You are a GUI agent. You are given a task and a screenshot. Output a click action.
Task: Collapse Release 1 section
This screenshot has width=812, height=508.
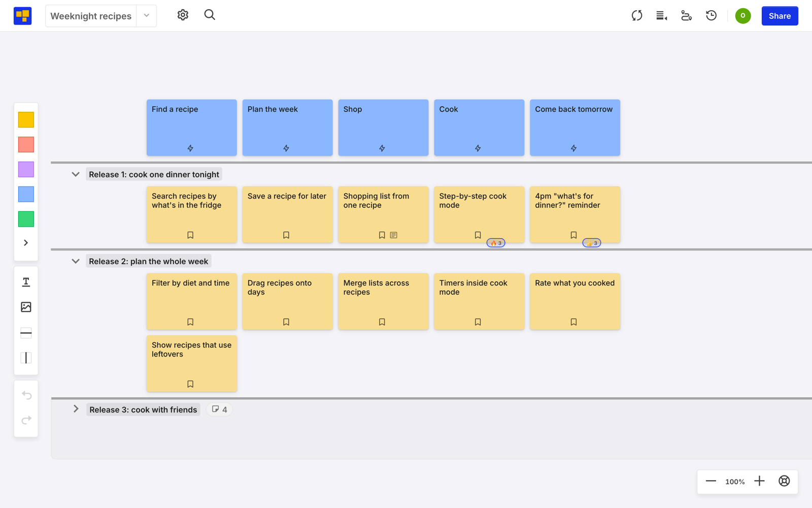[x=76, y=174]
